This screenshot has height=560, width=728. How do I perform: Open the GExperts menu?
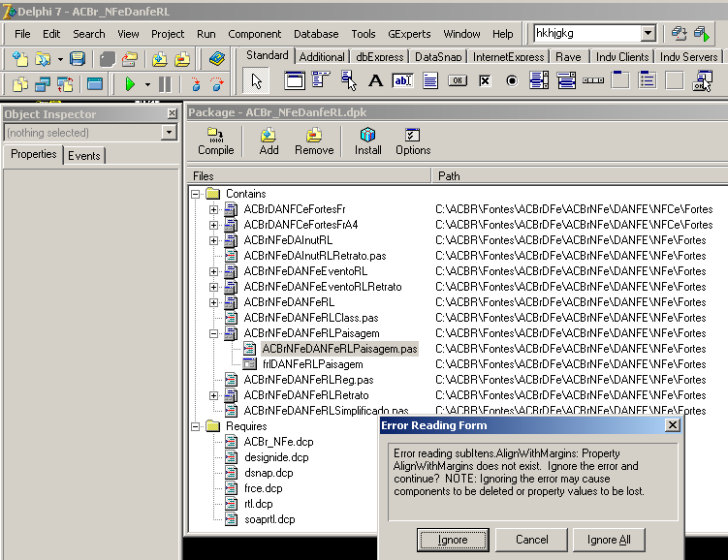pos(409,34)
